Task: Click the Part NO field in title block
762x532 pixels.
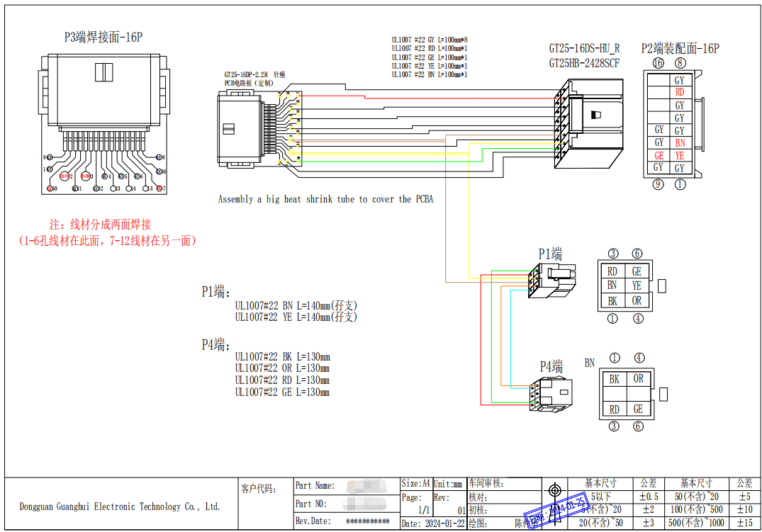Action: click(x=346, y=504)
